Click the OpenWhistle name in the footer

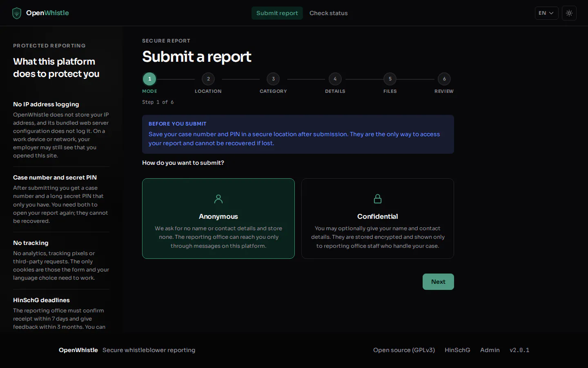pos(78,350)
